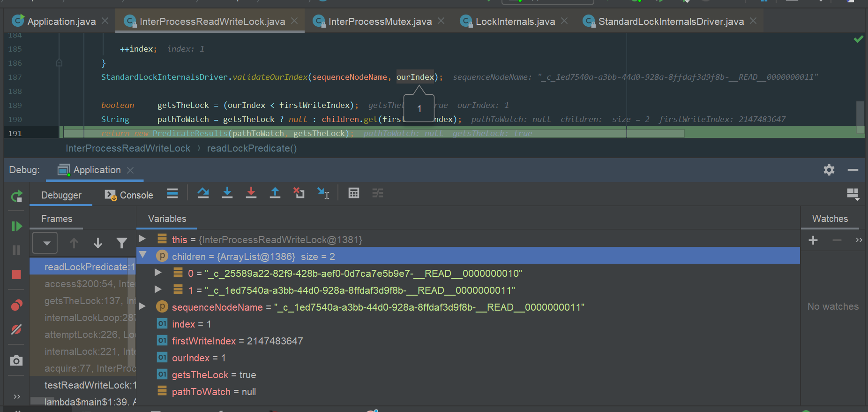The image size is (868, 412).
Task: Click readLockPredicate() in the breadcrumb bar
Action: (x=252, y=148)
